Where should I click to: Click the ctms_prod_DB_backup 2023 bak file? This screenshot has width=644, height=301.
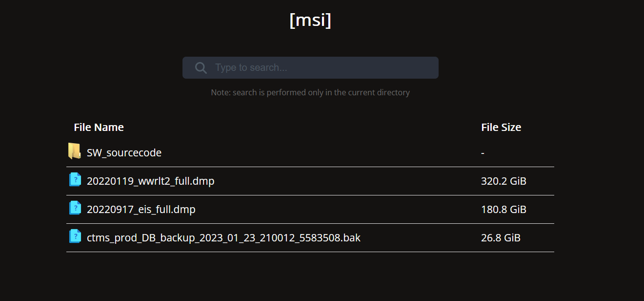[x=223, y=237]
